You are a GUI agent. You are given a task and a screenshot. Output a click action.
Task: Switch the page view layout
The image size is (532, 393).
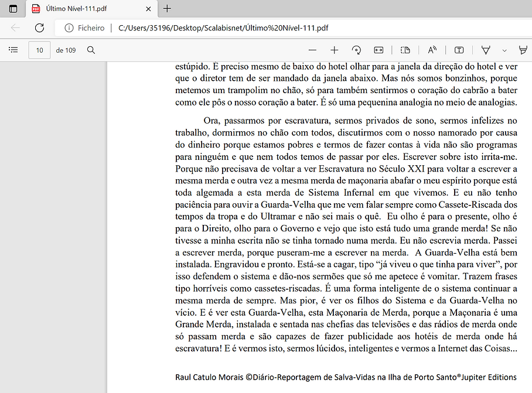405,50
